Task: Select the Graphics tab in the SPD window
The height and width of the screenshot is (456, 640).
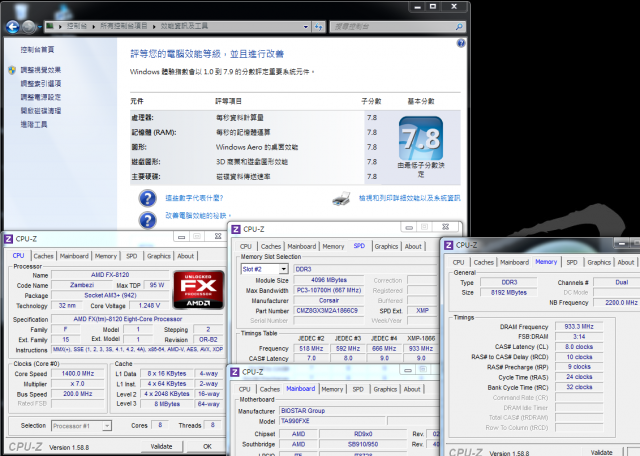Action: point(386,247)
